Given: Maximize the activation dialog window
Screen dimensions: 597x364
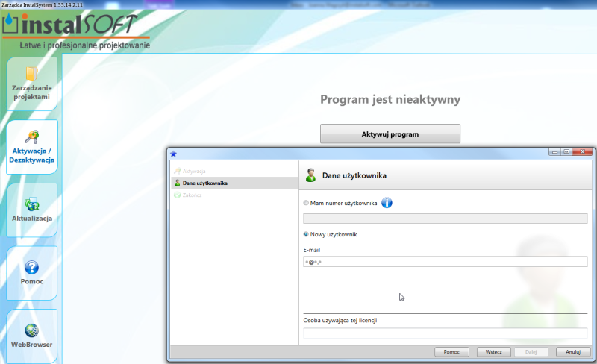Looking at the screenshot, I should [566, 152].
